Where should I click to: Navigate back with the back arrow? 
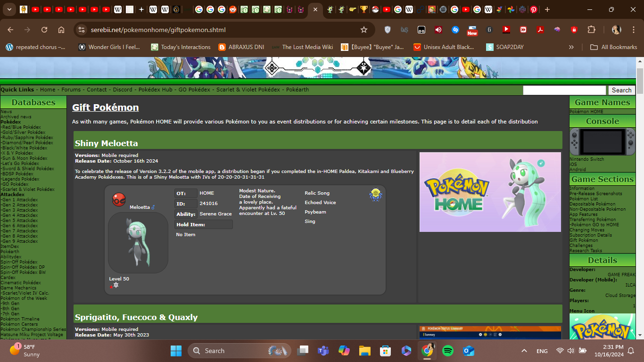10,30
